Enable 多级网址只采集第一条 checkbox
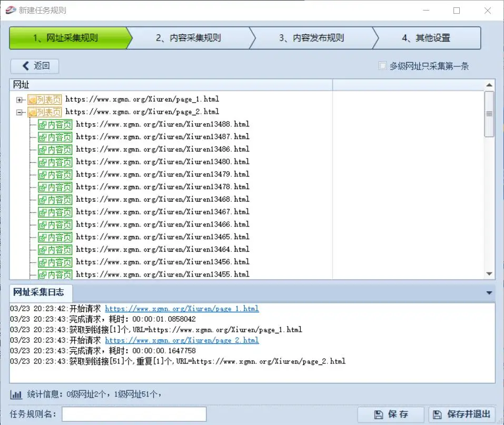This screenshot has width=504, height=425. [382, 66]
